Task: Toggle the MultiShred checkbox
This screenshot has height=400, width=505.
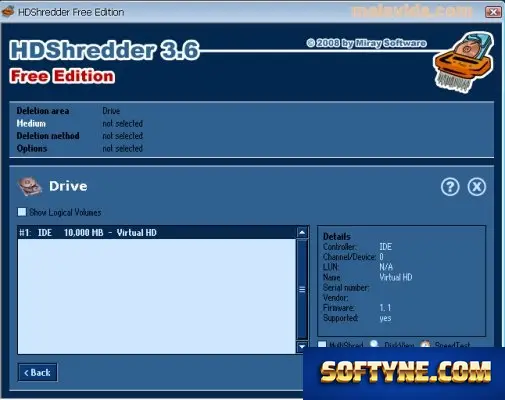Action: [x=322, y=344]
